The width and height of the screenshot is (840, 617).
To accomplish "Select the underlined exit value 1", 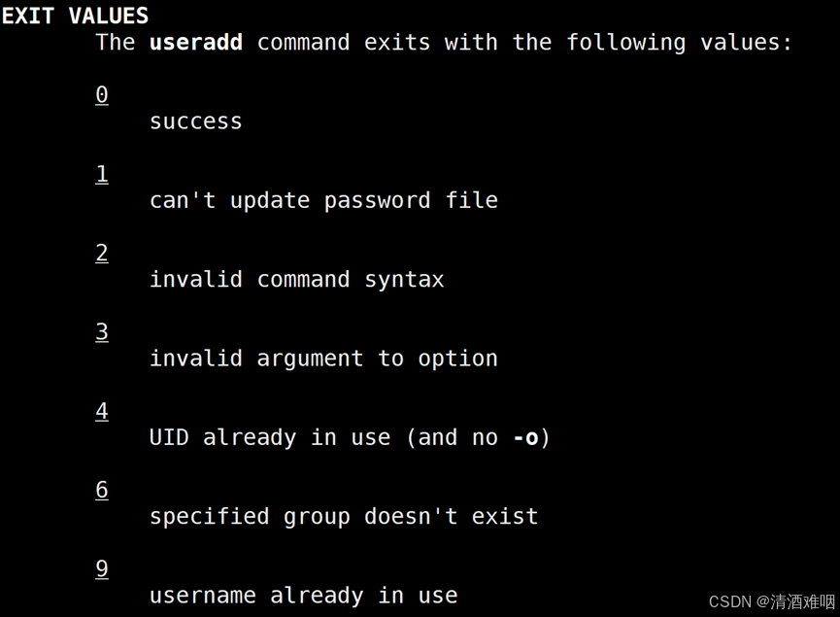I will point(102,174).
